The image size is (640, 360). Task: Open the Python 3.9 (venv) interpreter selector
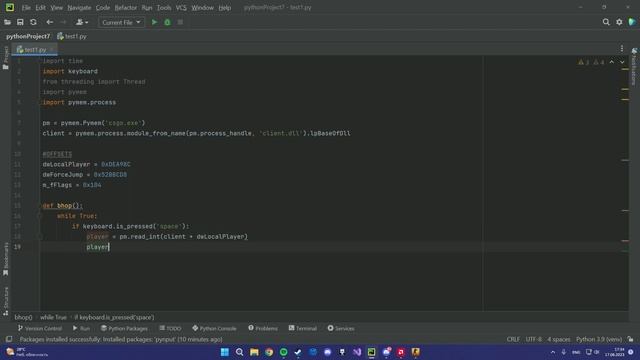click(599, 339)
